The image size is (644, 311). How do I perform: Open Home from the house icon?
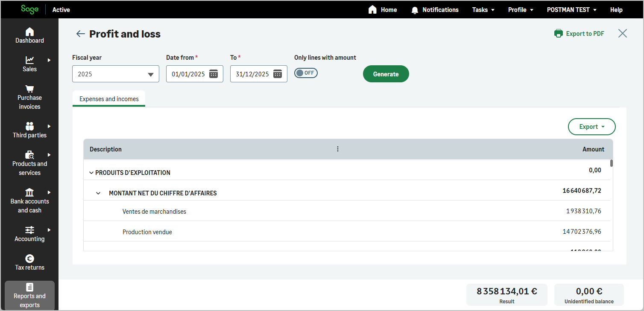(x=372, y=9)
